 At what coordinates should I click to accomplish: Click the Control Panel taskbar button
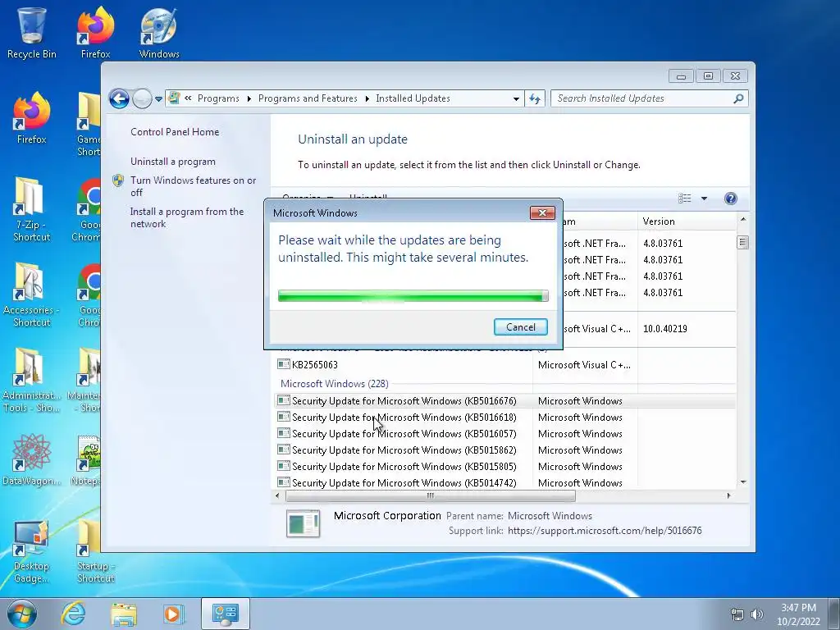pos(225,614)
